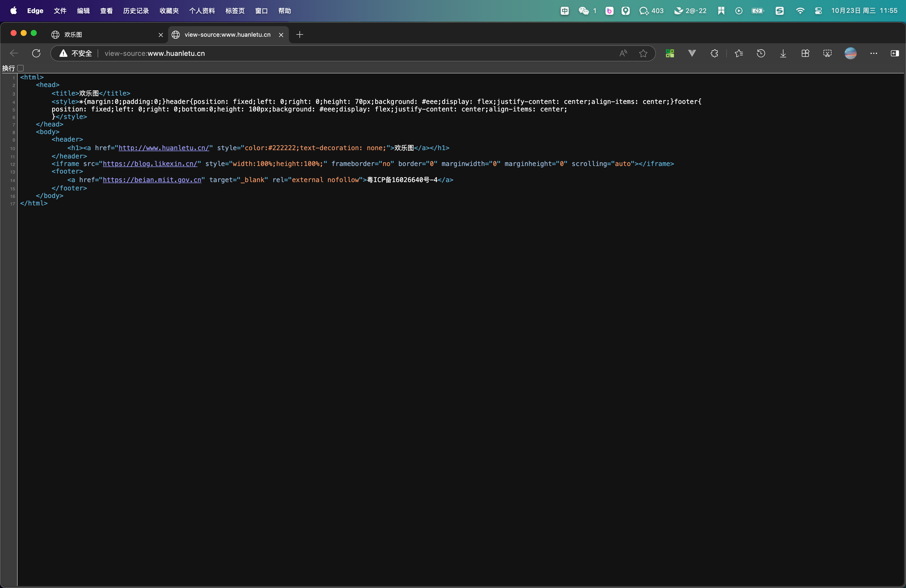Click the S-shaped menu bar icon
Image resolution: width=906 pixels, height=588 pixels.
pos(780,11)
